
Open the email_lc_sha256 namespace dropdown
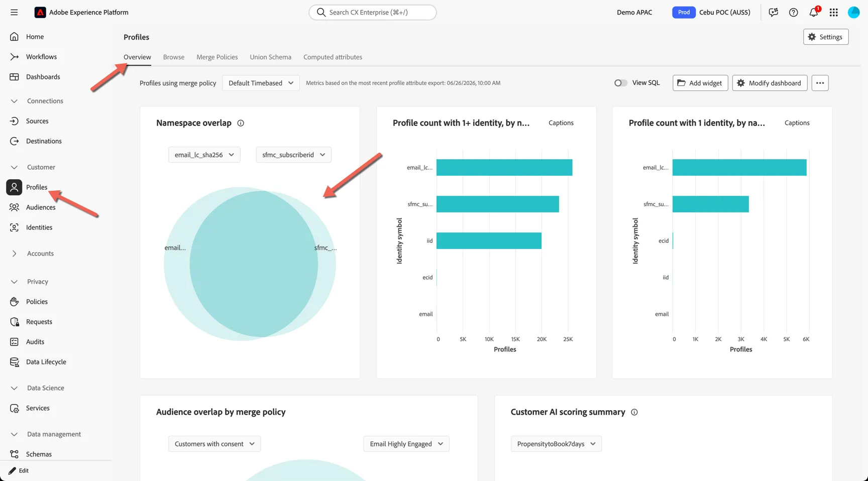pos(204,155)
